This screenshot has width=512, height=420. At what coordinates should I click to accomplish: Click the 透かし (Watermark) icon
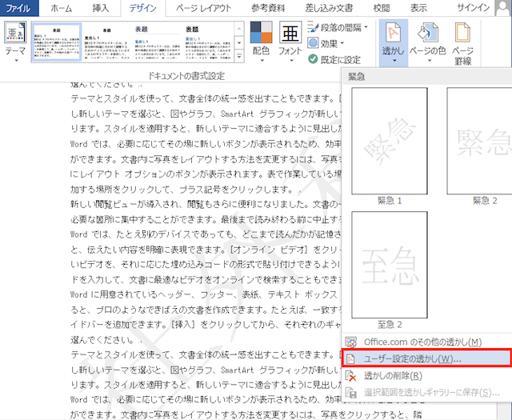[393, 33]
